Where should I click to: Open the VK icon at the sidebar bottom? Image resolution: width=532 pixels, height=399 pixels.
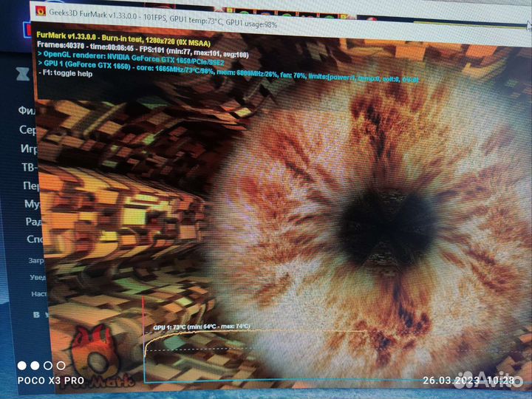click(x=35, y=314)
